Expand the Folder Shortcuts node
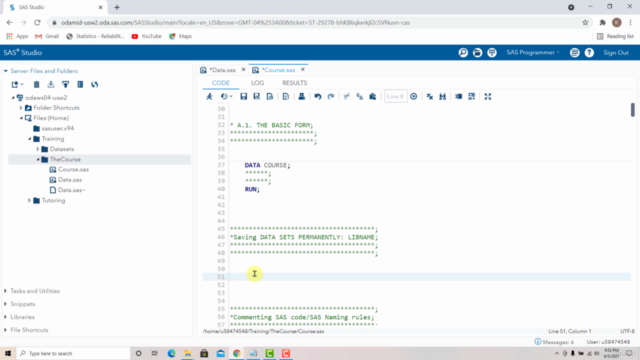The width and height of the screenshot is (640, 360). (21, 108)
